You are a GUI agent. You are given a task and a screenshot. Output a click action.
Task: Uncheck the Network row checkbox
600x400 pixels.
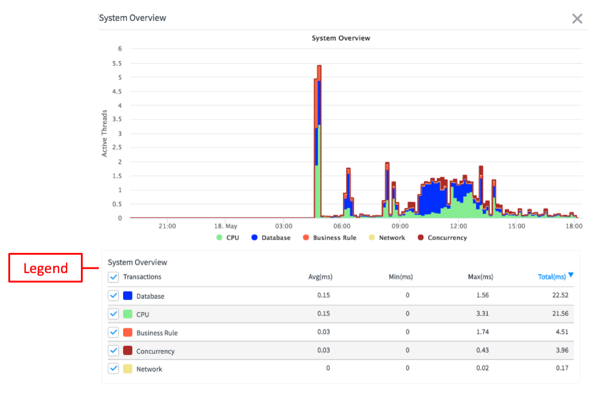(x=113, y=369)
